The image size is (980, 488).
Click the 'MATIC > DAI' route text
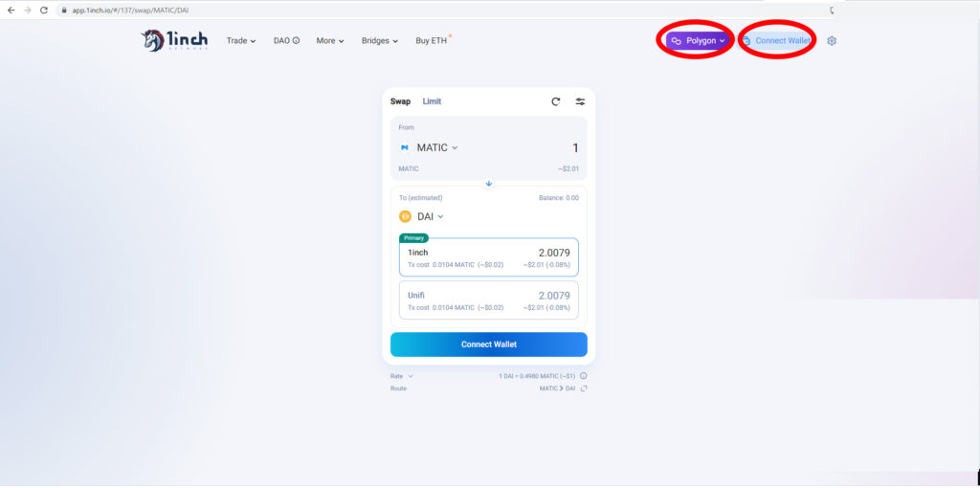pos(558,388)
